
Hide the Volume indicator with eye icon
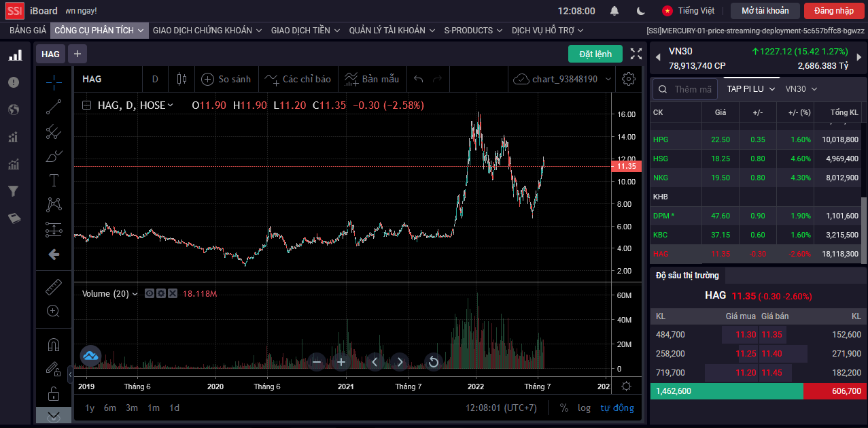150,293
